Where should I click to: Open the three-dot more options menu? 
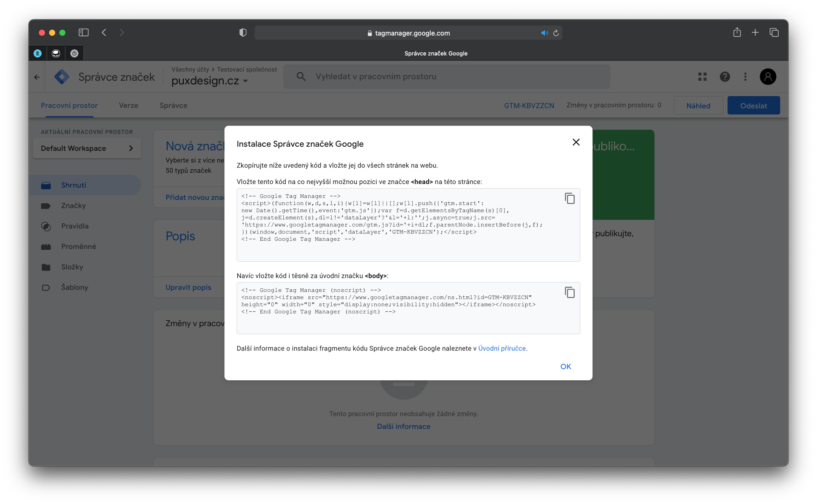pyautogui.click(x=745, y=77)
